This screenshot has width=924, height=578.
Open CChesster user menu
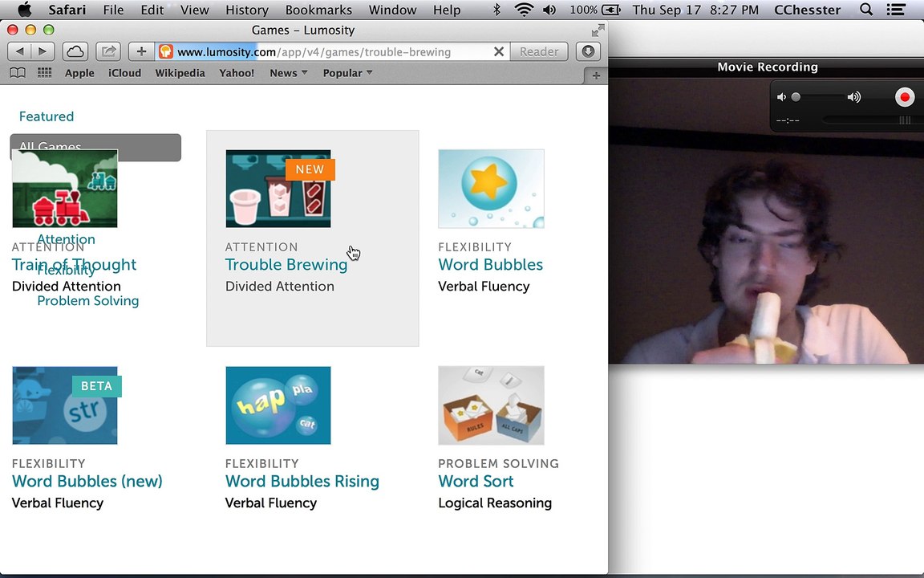(x=808, y=10)
